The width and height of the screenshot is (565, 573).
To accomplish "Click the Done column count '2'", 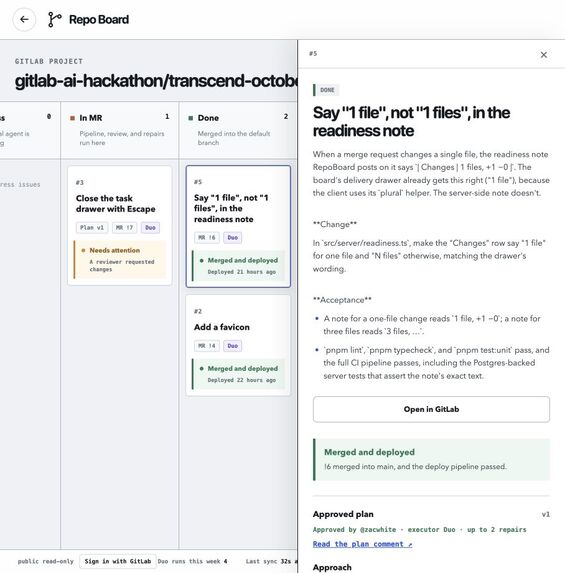I will pos(286,117).
